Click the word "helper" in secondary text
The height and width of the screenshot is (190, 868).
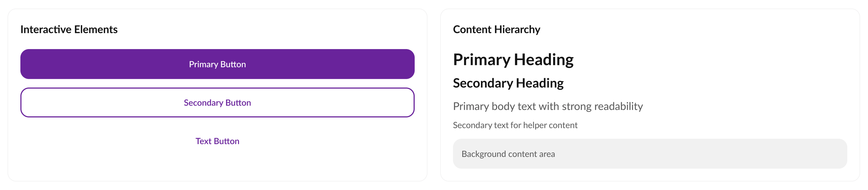point(535,125)
